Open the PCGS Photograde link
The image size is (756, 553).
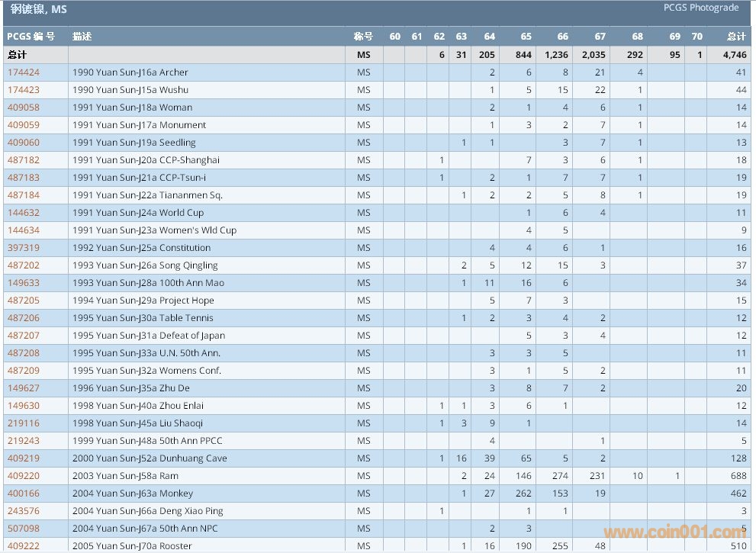pyautogui.click(x=700, y=8)
